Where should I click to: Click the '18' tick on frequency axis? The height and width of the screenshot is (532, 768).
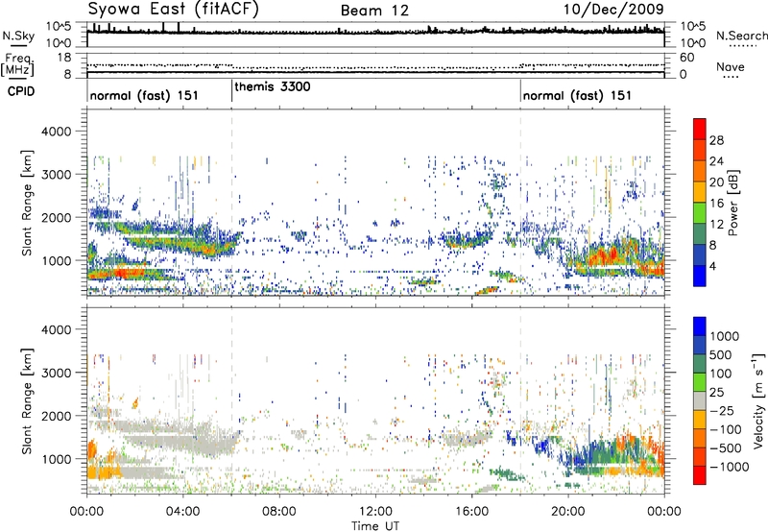click(x=64, y=58)
